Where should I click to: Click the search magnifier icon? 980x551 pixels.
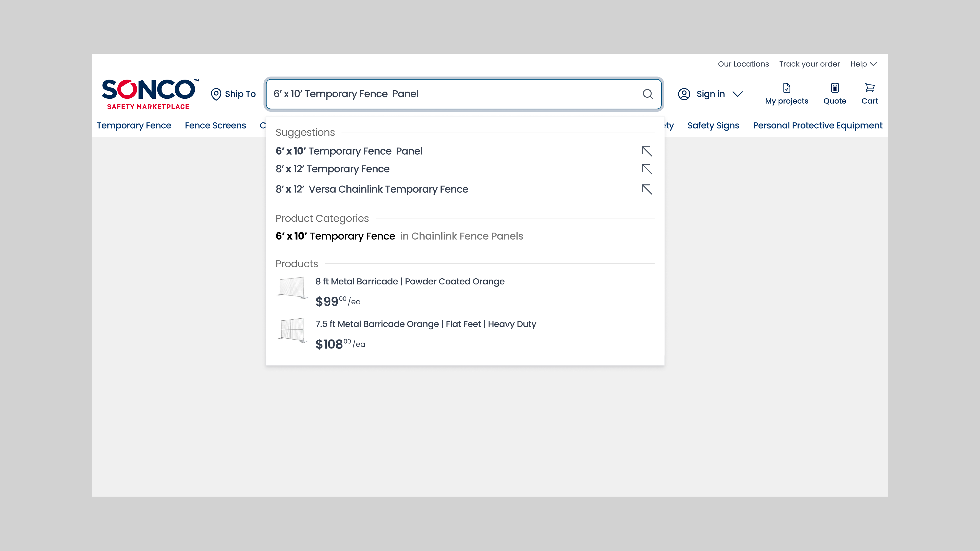tap(648, 94)
